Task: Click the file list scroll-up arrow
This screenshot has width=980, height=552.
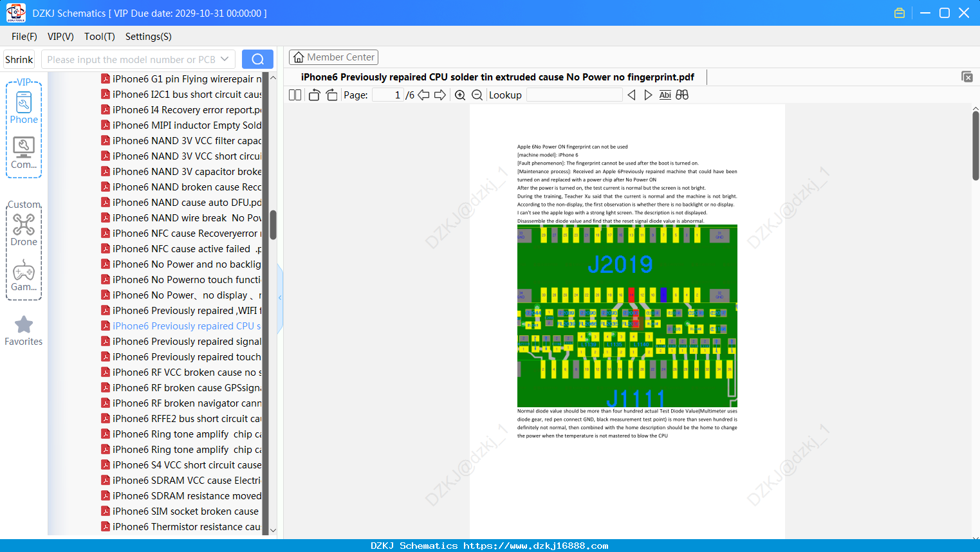Action: (273, 78)
